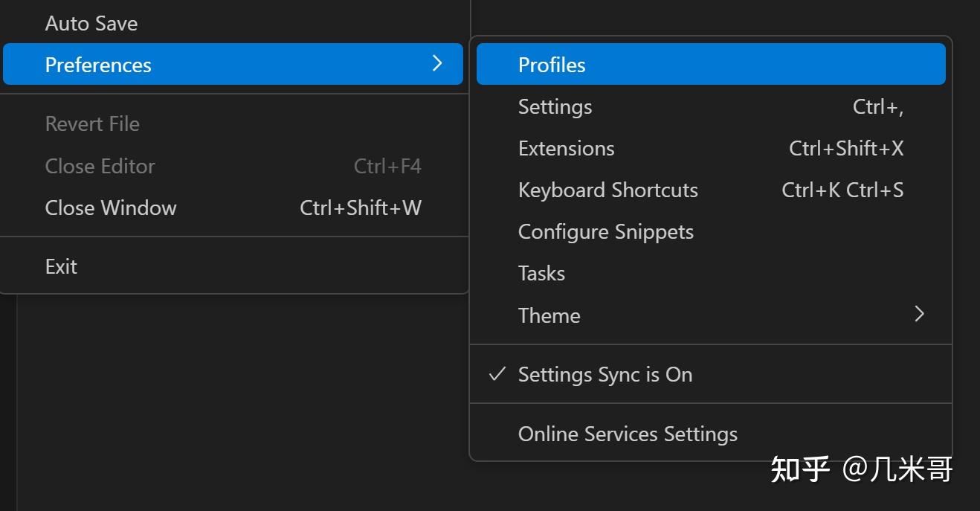The height and width of the screenshot is (511, 980).
Task: Open the Tasks menu entry
Action: pyautogui.click(x=541, y=273)
